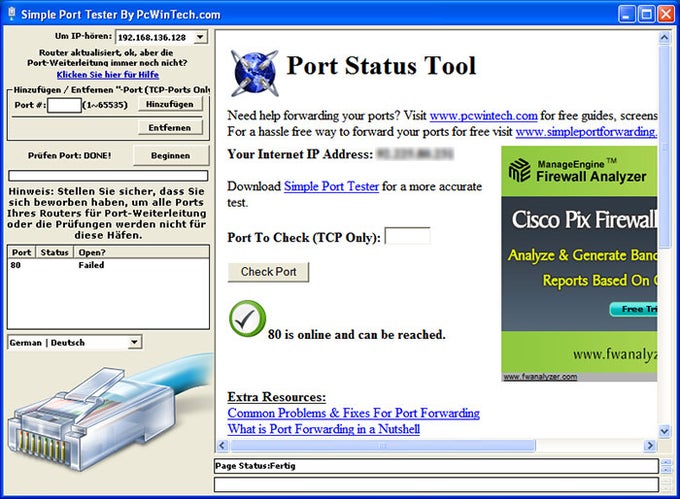
Task: Click the Beginnen button to start test
Action: [x=171, y=155]
